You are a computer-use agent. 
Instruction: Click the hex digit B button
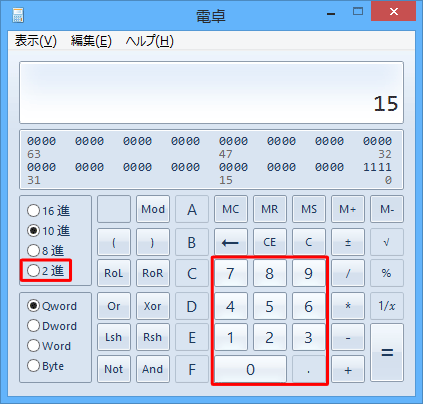point(192,242)
